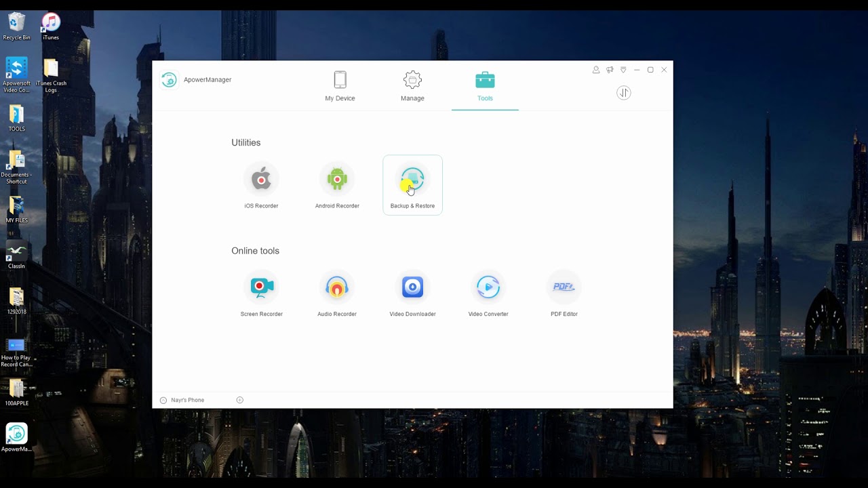868x488 pixels.
Task: Open the Screen Recorder online tool
Action: point(261,293)
